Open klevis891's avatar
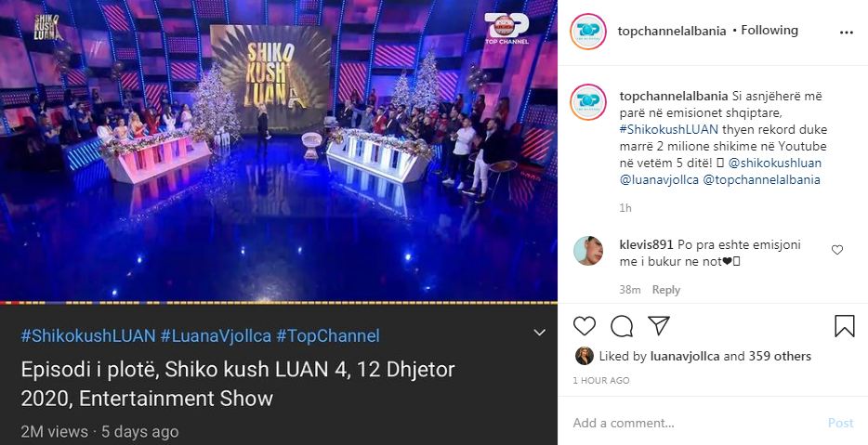 click(588, 251)
